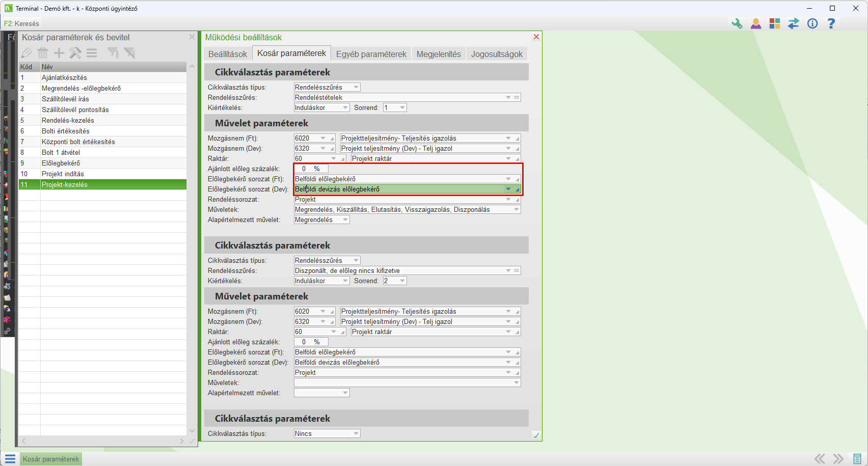Image resolution: width=868 pixels, height=466 pixels.
Task: Open the green wrench settings icon
Action: (737, 23)
